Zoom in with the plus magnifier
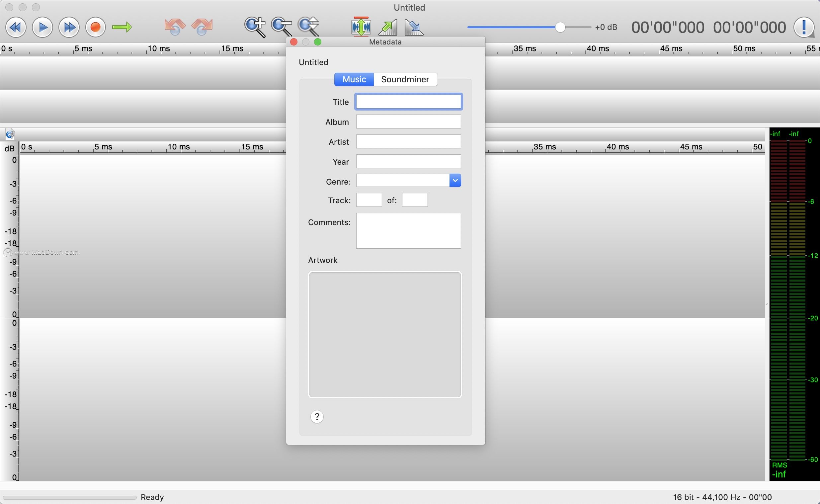Screen dimensions: 820x504 255,27
